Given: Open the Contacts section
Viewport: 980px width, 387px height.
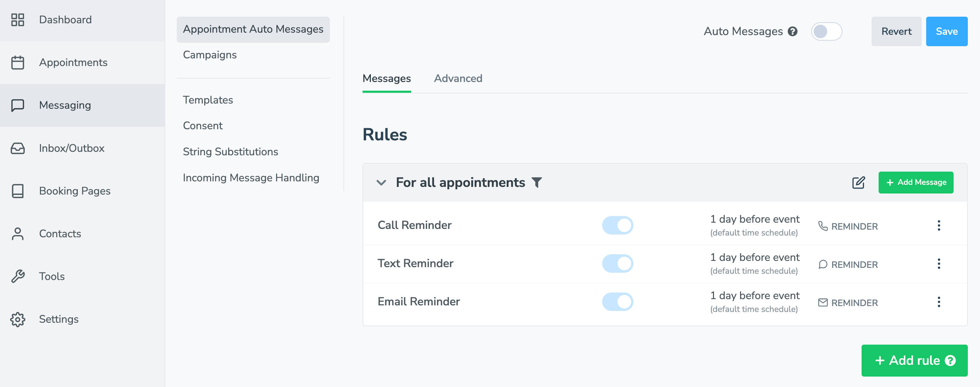Looking at the screenshot, I should pos(60,233).
